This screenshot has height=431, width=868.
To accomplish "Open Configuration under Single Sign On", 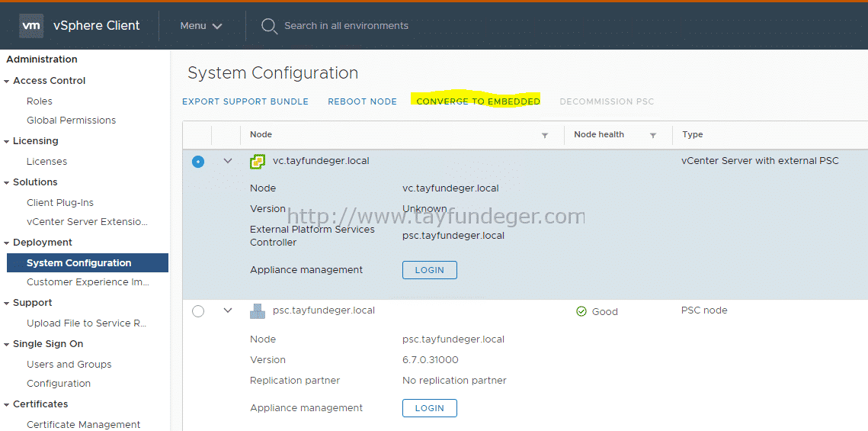I will point(58,384).
